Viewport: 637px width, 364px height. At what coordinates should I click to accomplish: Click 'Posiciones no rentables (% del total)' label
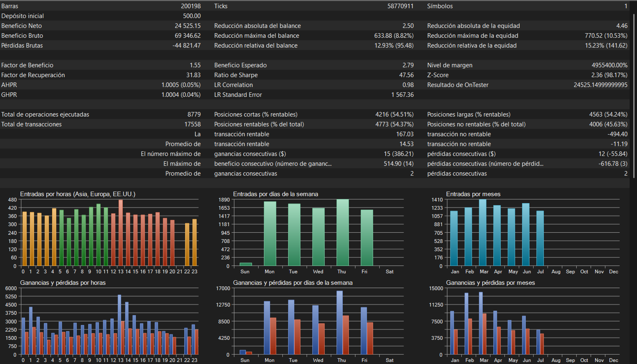pos(477,124)
